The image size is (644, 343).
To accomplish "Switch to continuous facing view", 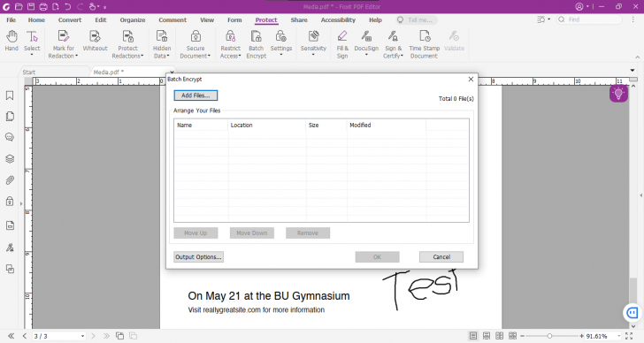I will [512, 336].
